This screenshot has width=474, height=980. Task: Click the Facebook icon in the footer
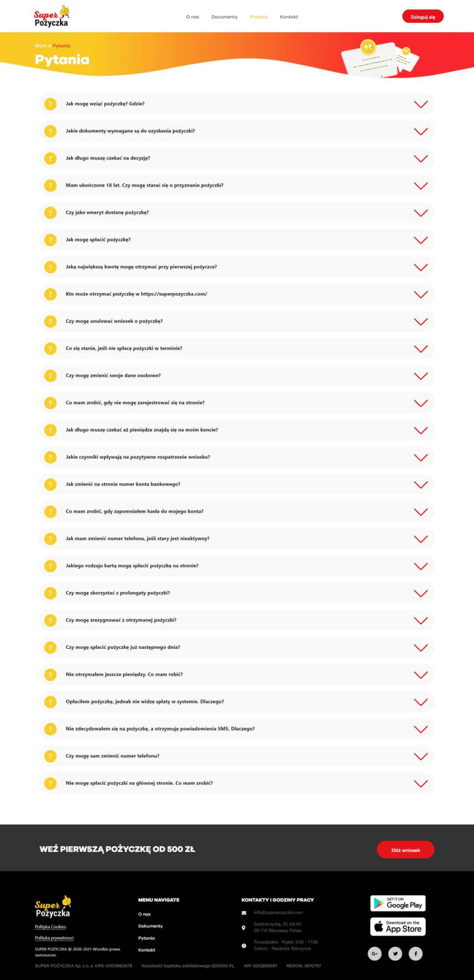click(416, 953)
